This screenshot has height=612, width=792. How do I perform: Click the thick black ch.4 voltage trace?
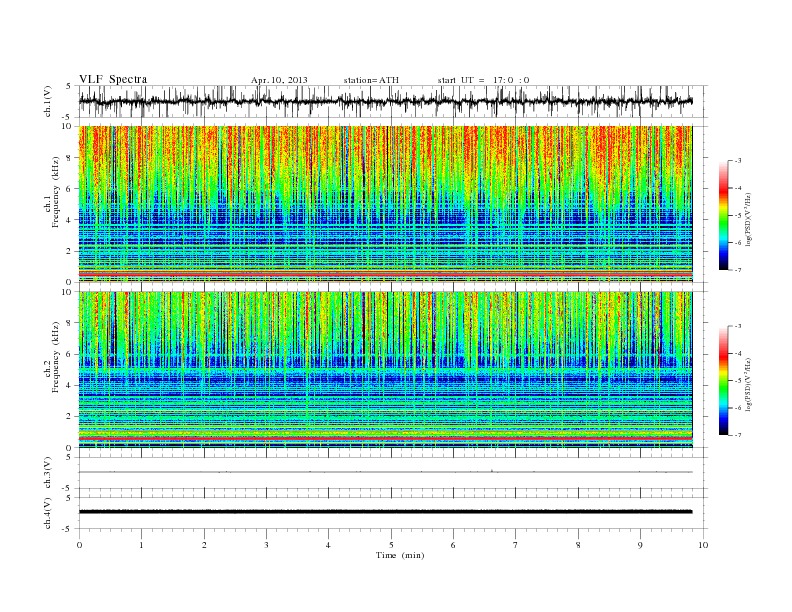coord(385,512)
